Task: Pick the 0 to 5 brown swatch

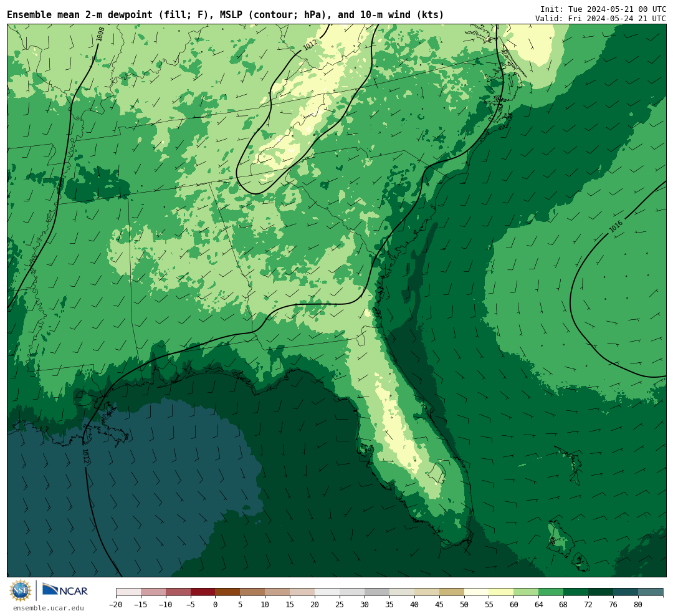Action: pyautogui.click(x=228, y=592)
